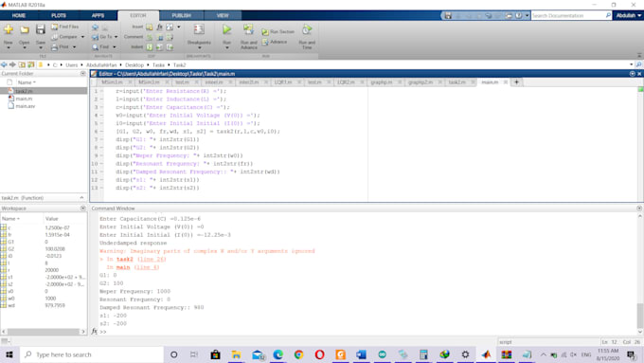Open the Breakpoints dropdown arrow
The width and height of the screenshot is (644, 363).
coord(199,48)
